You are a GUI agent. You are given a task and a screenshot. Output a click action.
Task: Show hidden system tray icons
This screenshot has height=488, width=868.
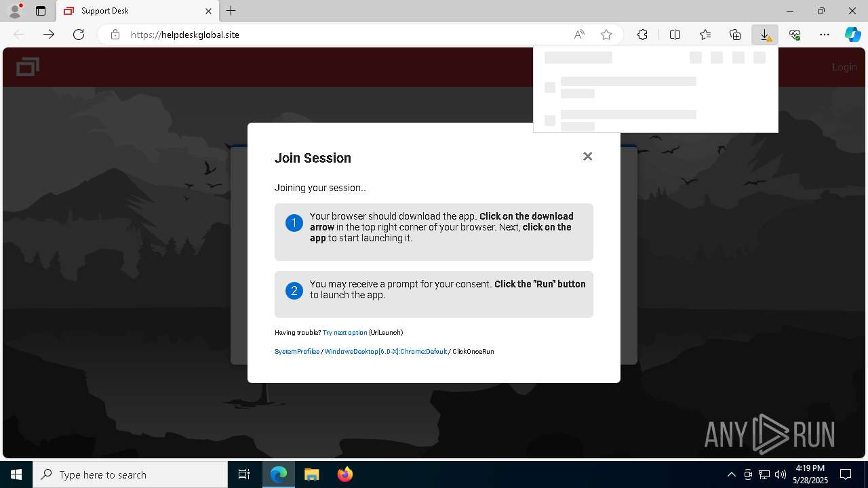(731, 474)
